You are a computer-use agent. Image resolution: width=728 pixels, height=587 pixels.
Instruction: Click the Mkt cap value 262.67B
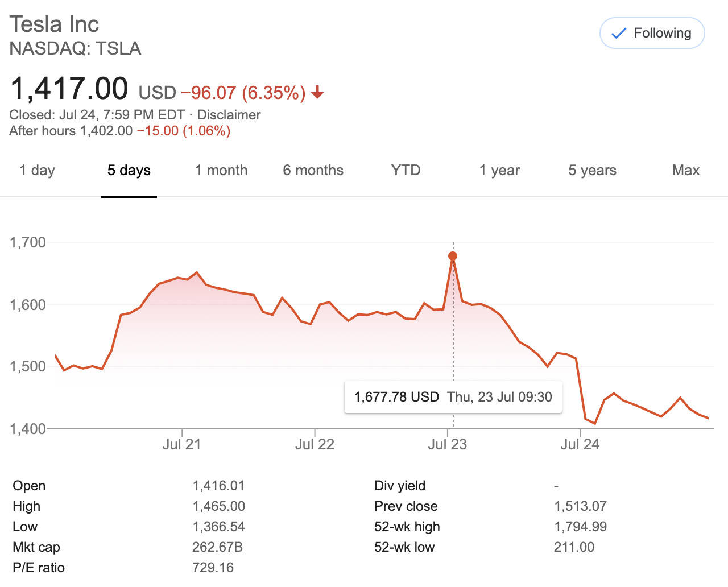tap(217, 547)
